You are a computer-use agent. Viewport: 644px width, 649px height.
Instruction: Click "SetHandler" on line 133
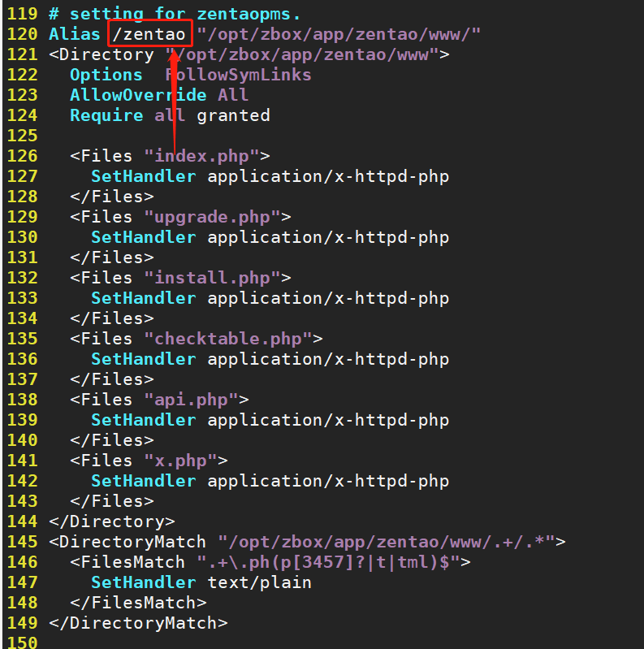(x=143, y=297)
